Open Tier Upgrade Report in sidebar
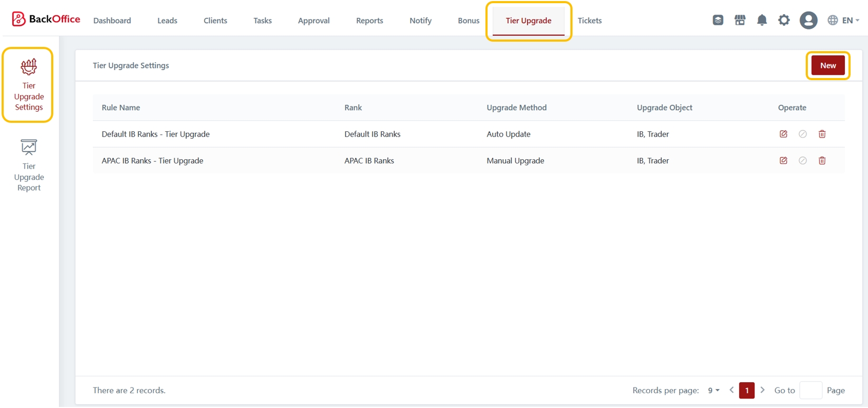The width and height of the screenshot is (868, 408). (x=28, y=166)
